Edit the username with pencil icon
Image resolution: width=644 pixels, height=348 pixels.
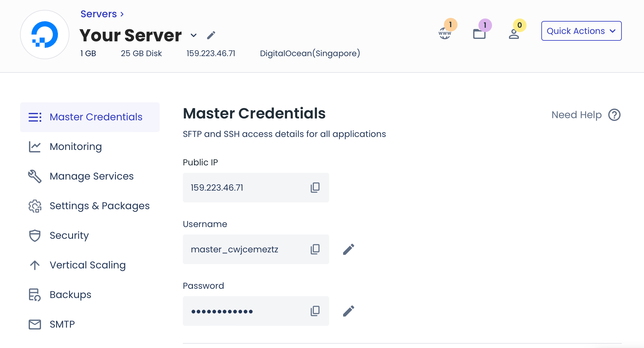[349, 249]
